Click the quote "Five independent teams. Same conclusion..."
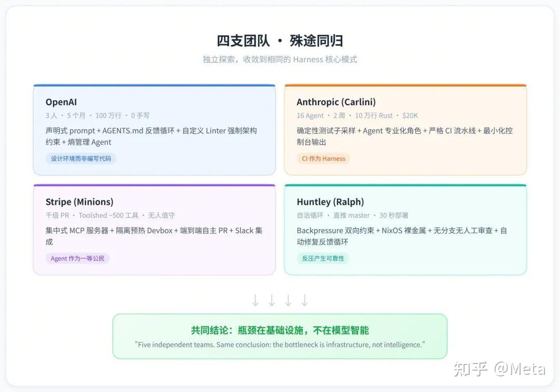This screenshot has width=560, height=392. tap(279, 345)
